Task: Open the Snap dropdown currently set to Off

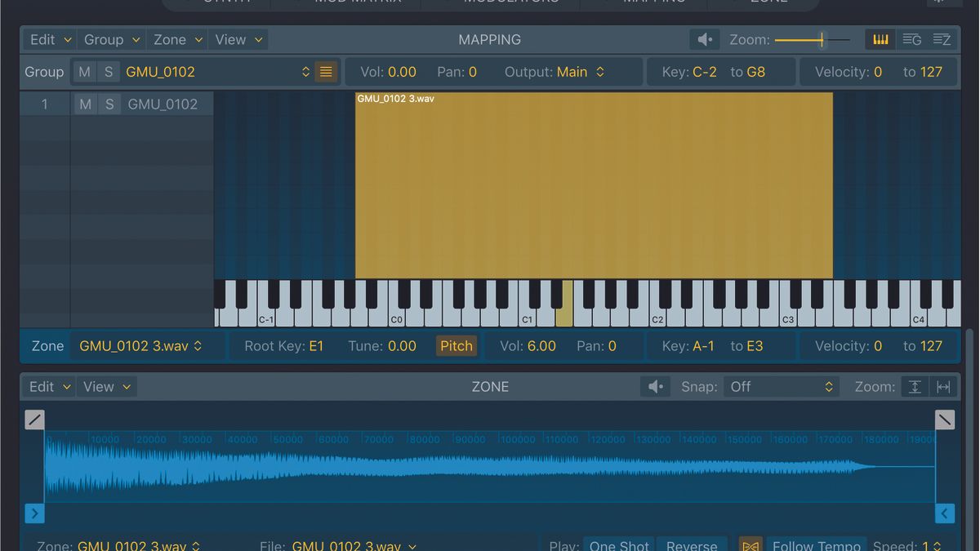Action: (x=780, y=386)
